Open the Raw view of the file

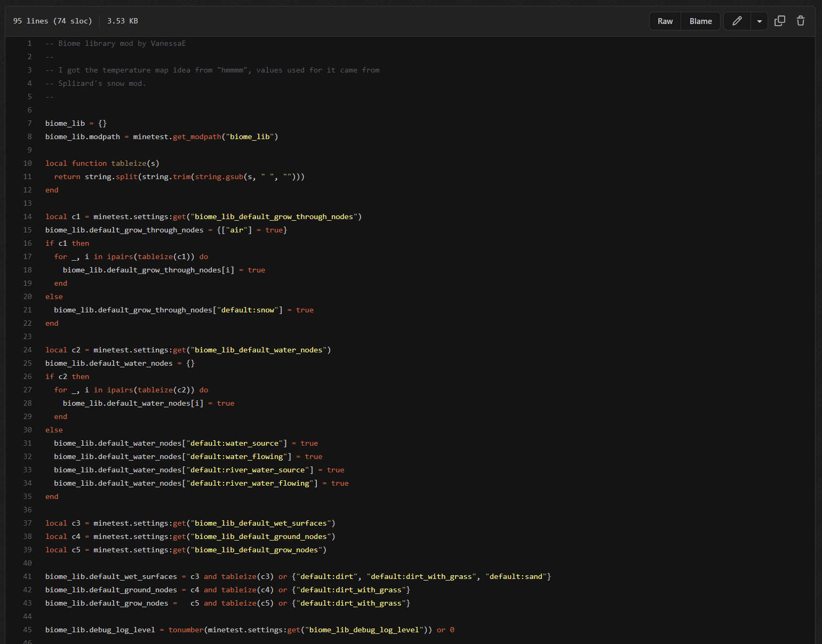coord(665,21)
